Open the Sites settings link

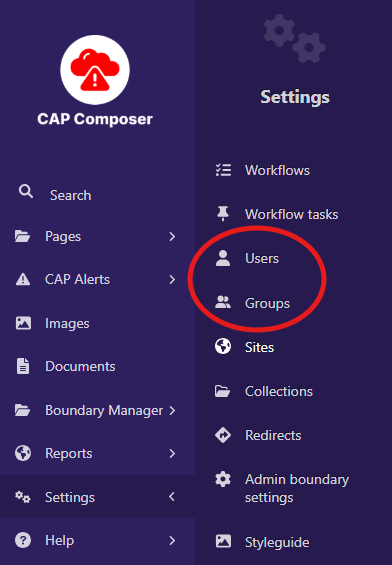pyautogui.click(x=259, y=347)
